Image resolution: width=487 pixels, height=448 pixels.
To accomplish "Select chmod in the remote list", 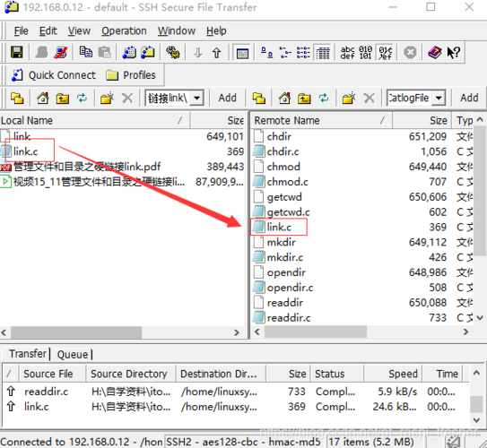I will pyautogui.click(x=283, y=167).
